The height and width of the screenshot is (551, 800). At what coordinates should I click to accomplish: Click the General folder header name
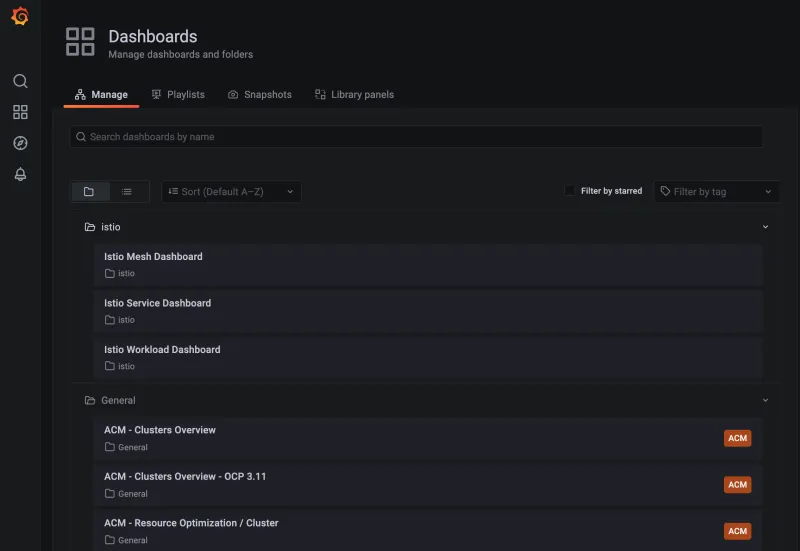point(118,400)
